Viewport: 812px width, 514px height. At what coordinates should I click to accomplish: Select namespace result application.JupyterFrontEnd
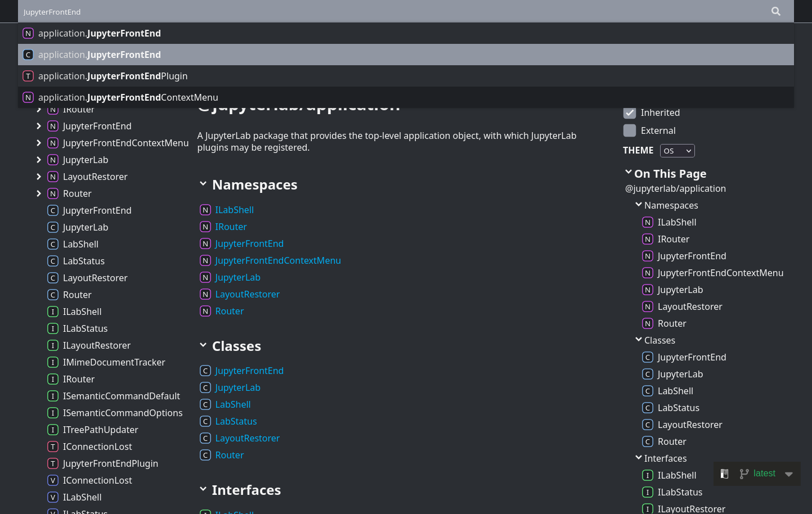coord(406,33)
